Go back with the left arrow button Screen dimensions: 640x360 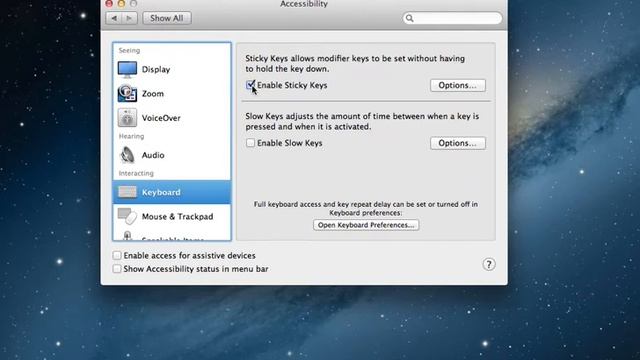coord(114,18)
